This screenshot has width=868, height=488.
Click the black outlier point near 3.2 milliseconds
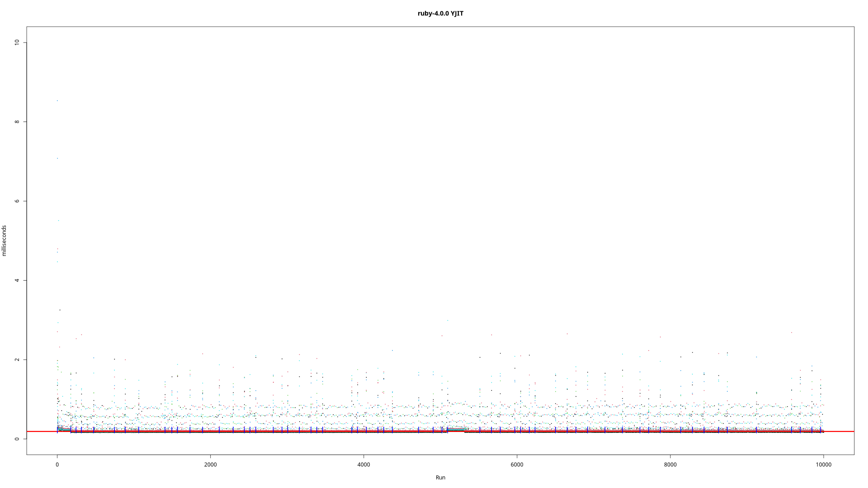tap(60, 310)
